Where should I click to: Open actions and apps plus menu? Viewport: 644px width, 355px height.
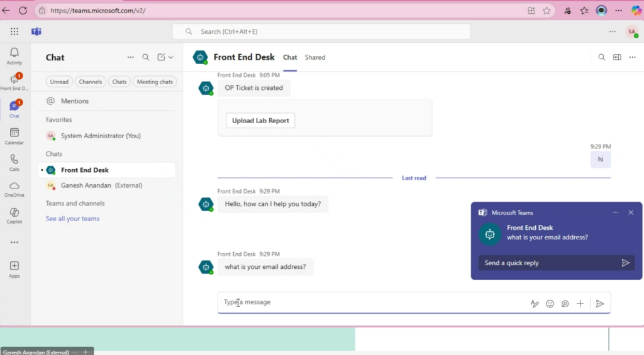click(580, 303)
